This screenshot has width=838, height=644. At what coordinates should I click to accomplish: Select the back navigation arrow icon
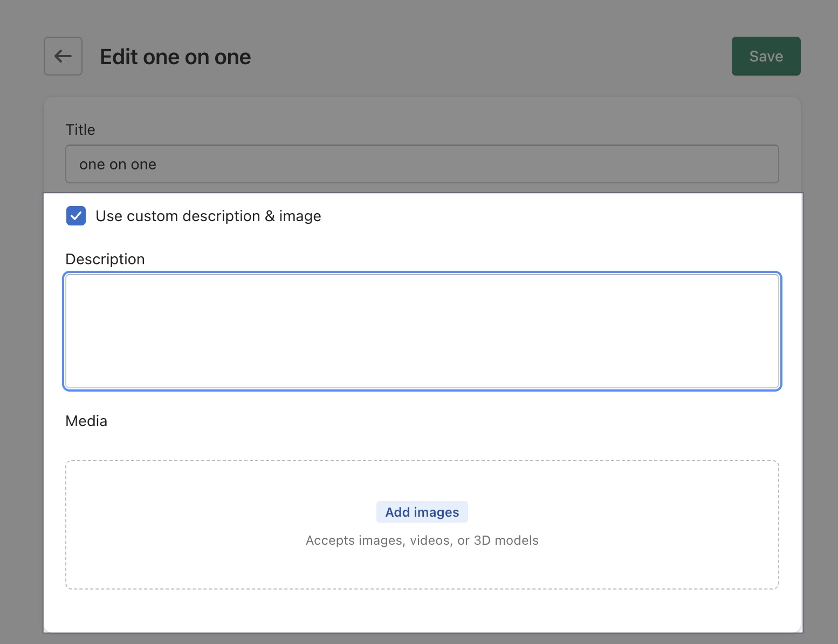click(63, 56)
